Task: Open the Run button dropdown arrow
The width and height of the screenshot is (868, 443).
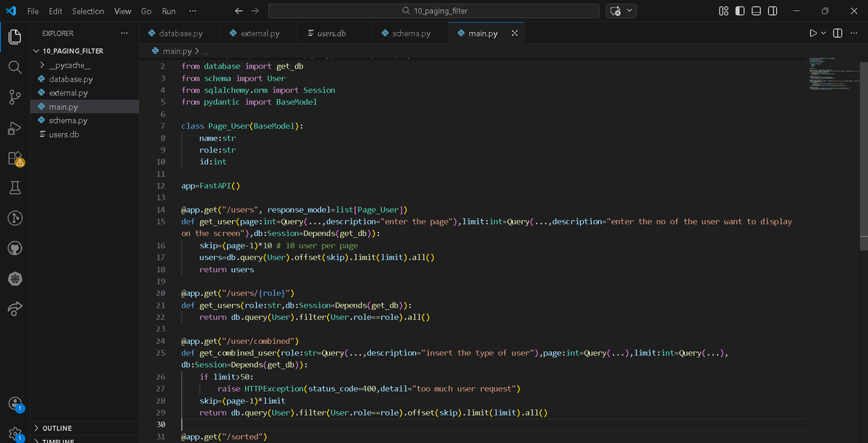Action: 824,33
